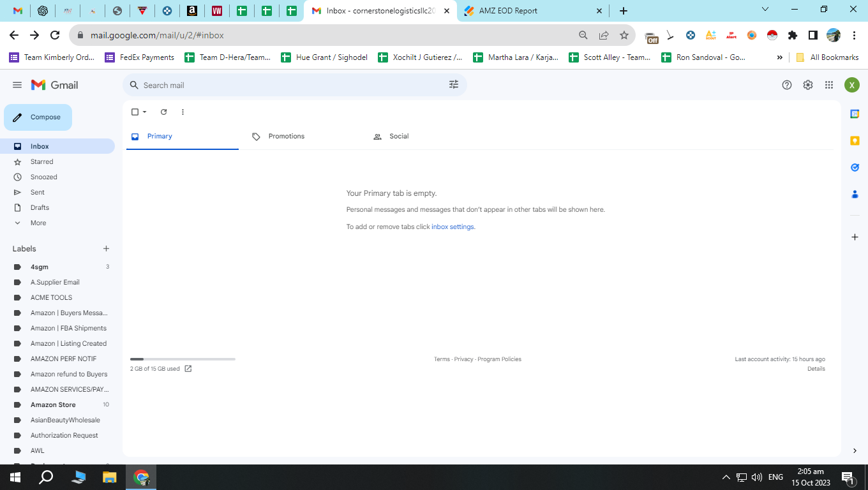Open the Snoozed folder
This screenshot has height=490, width=868.
(x=57, y=177)
